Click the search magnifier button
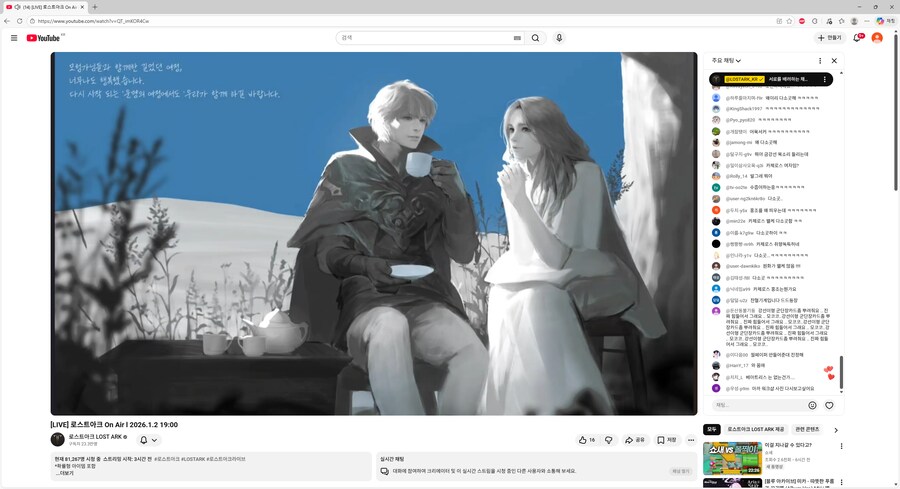 pyautogui.click(x=535, y=38)
